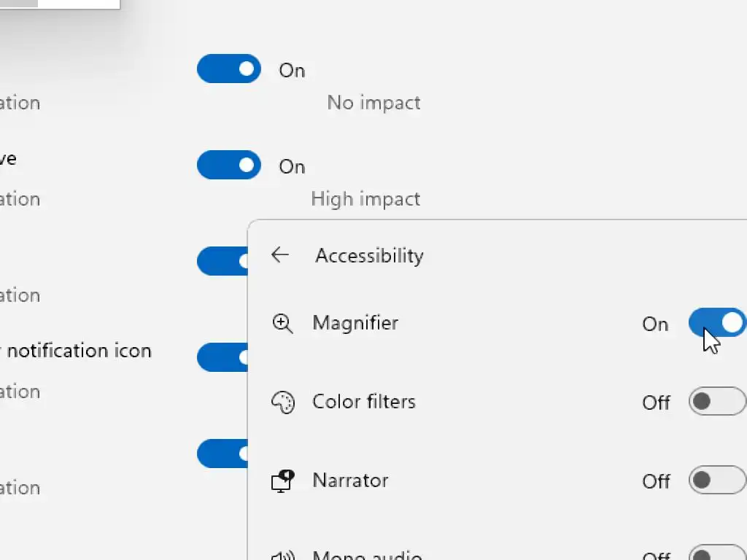This screenshot has width=747, height=560.
Task: Click the Accessibility panel heading
Action: tap(369, 256)
